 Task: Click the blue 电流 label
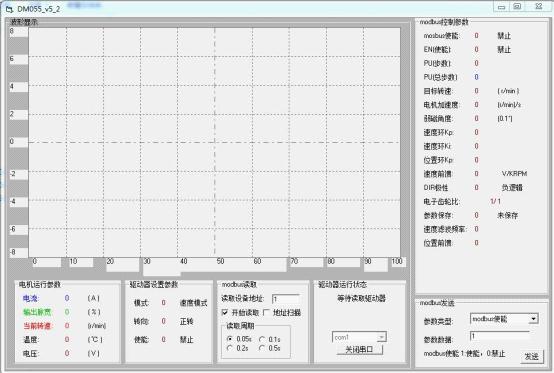pos(30,298)
